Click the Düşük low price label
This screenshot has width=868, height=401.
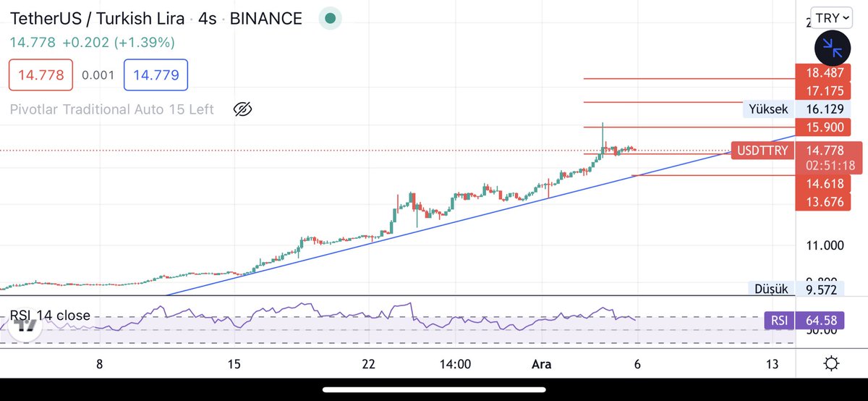(x=771, y=289)
